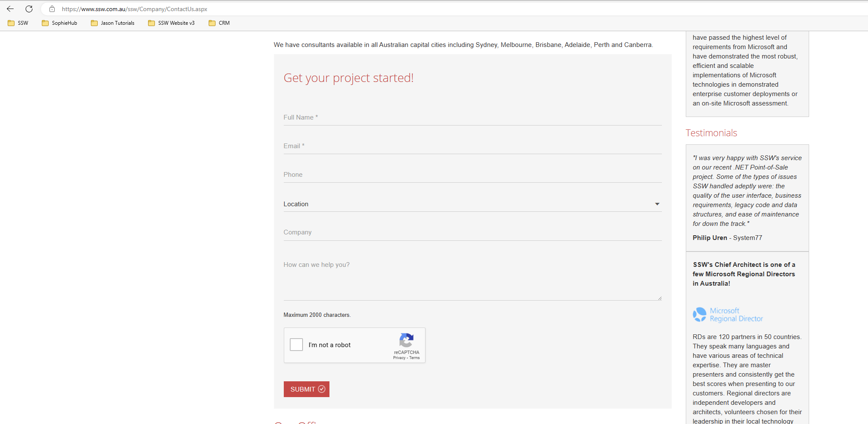Open the SSW Website v3 bookmark folder

pyautogui.click(x=171, y=23)
